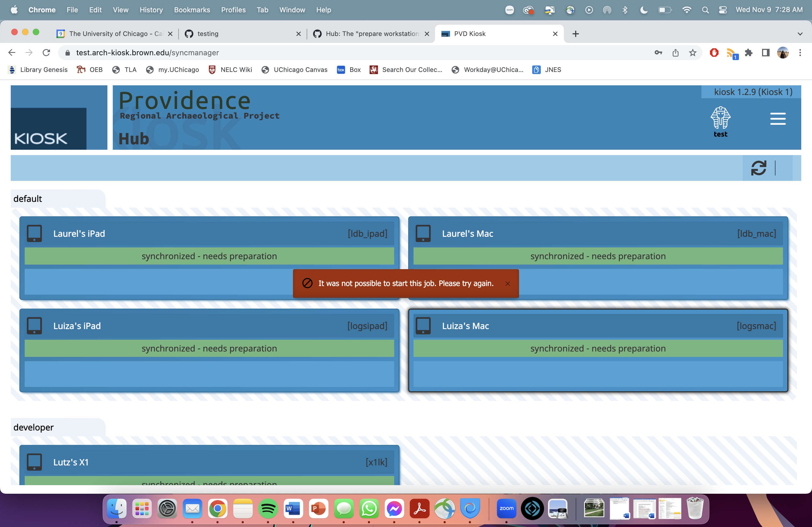Open Chrome extensions puzzle icon

[749, 53]
